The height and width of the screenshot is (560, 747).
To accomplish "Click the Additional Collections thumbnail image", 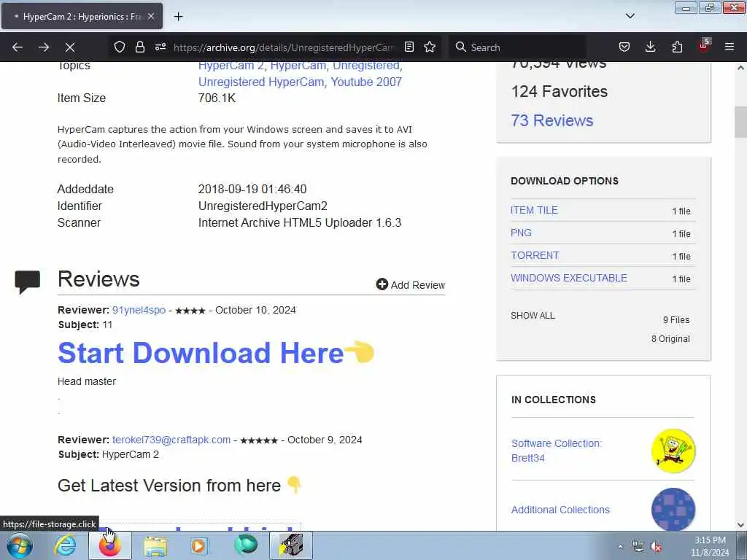I will click(x=673, y=509).
